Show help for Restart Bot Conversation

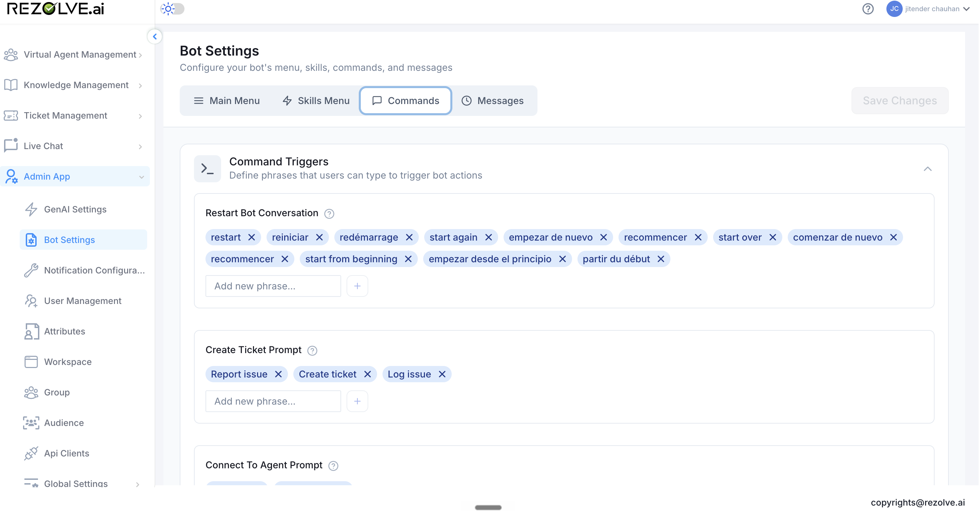click(329, 214)
